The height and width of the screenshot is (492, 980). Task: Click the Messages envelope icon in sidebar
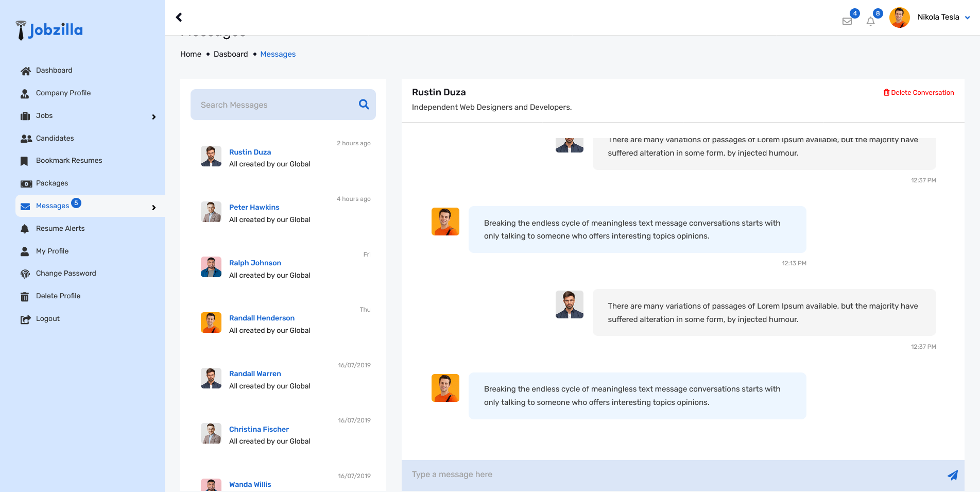25,207
